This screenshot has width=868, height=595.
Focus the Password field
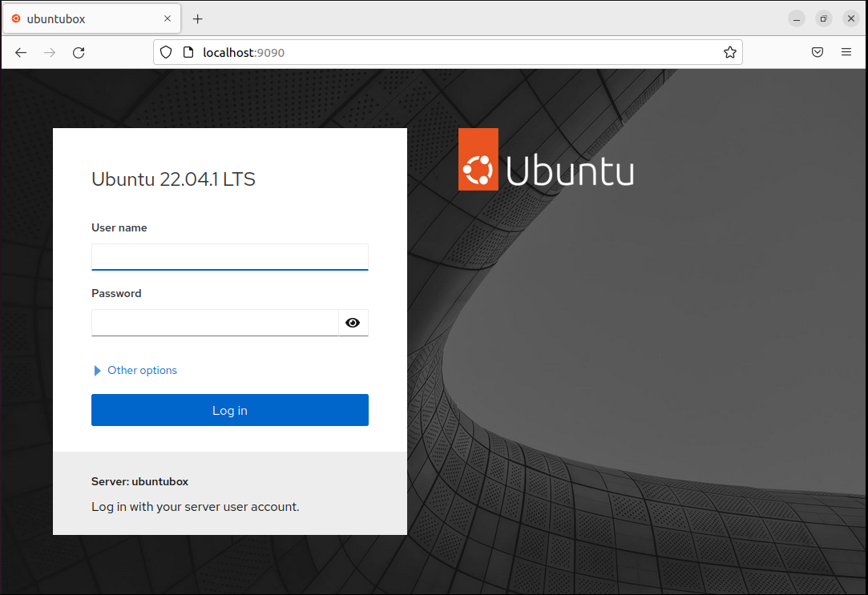pyautogui.click(x=215, y=323)
